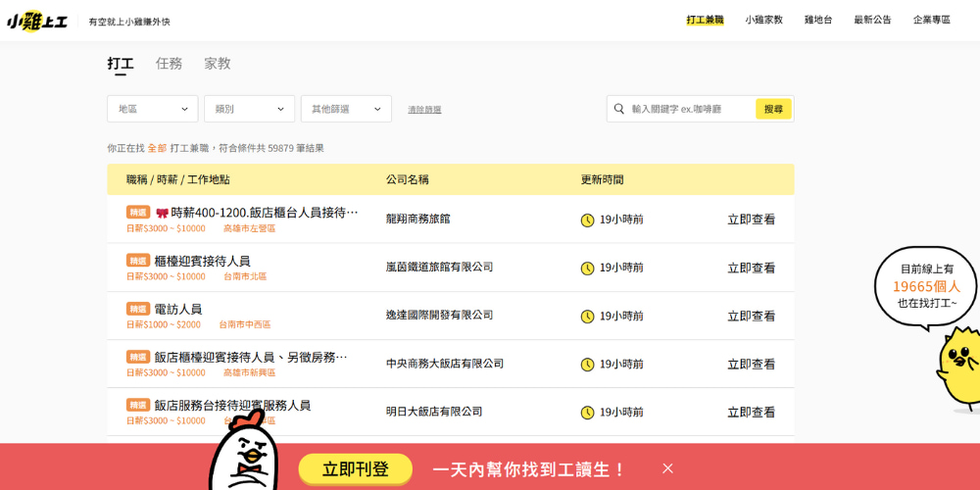Open 企業專區 in top navigation
The image size is (980, 490).
pyautogui.click(x=931, y=20)
